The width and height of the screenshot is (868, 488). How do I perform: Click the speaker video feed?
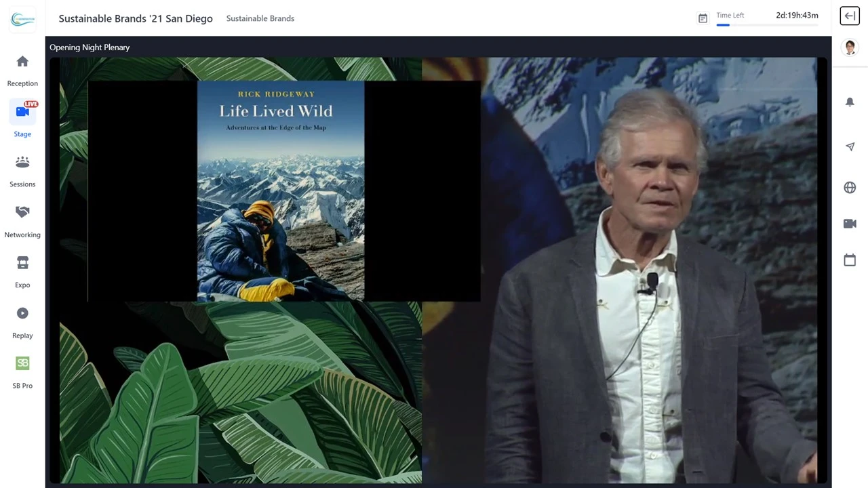coord(619,270)
